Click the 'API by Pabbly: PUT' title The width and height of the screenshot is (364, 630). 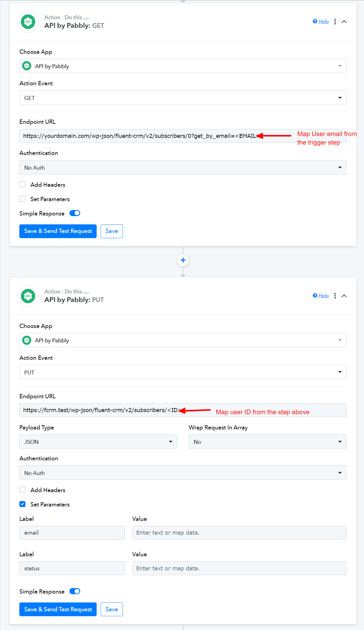tap(74, 300)
